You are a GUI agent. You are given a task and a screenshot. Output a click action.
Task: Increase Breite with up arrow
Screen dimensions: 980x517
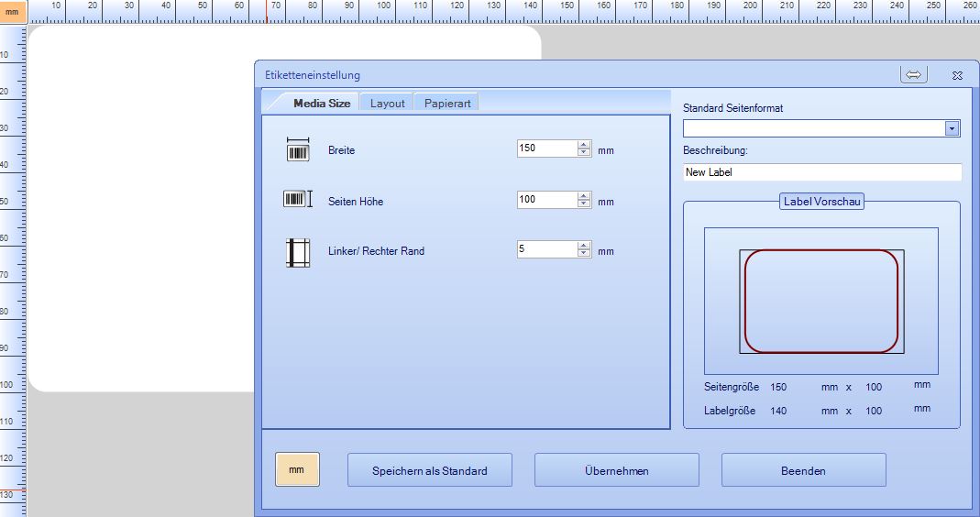[x=584, y=145]
